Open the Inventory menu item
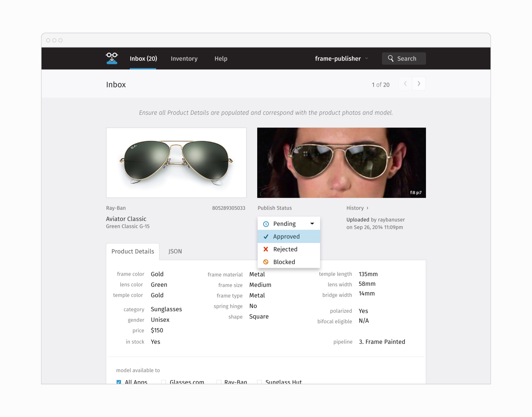 pos(184,59)
